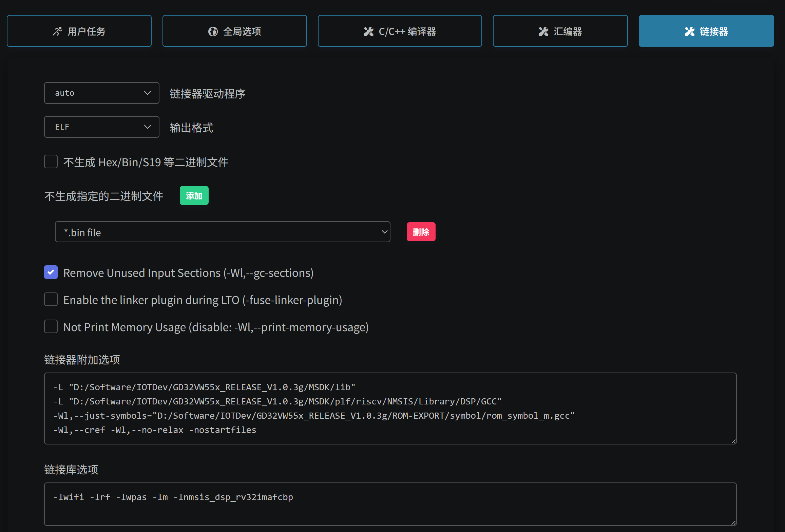Image resolution: width=785 pixels, height=532 pixels.
Task: Enable the linker plugin during LTO checkbox
Action: (51, 299)
